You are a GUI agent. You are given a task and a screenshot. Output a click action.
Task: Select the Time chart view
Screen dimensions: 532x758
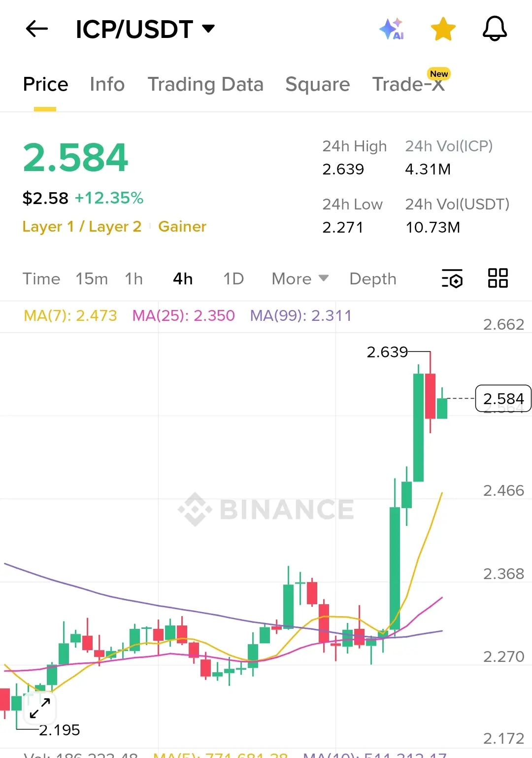tap(41, 278)
